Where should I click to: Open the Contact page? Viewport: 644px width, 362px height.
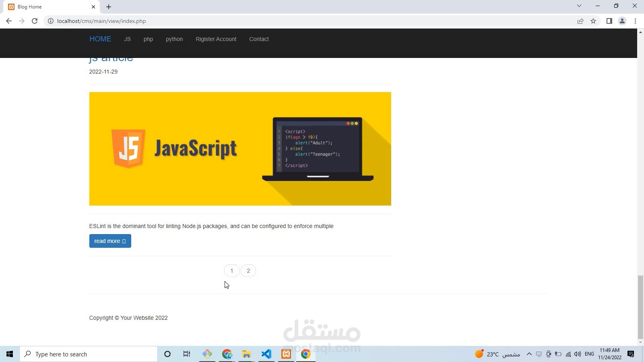coord(259,39)
